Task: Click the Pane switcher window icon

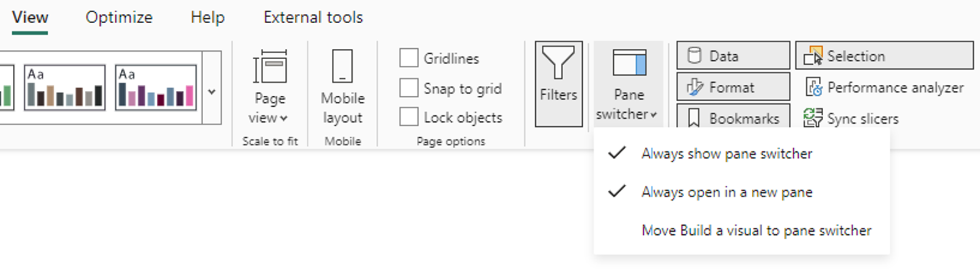Action: click(629, 63)
